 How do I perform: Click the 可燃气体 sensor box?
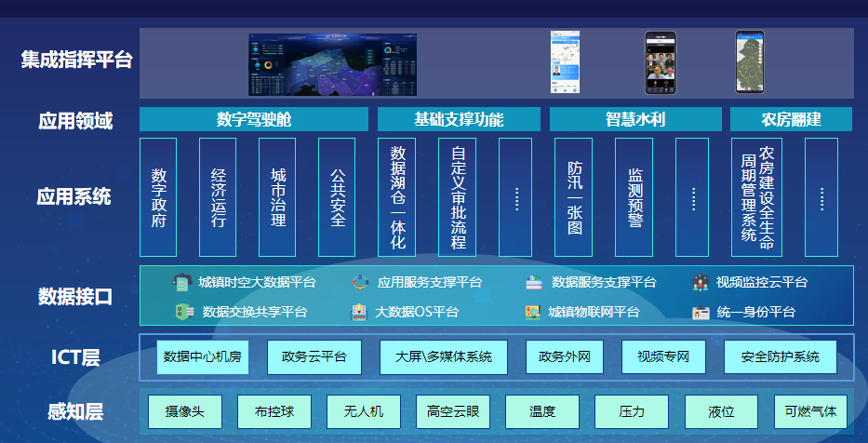pos(810,411)
